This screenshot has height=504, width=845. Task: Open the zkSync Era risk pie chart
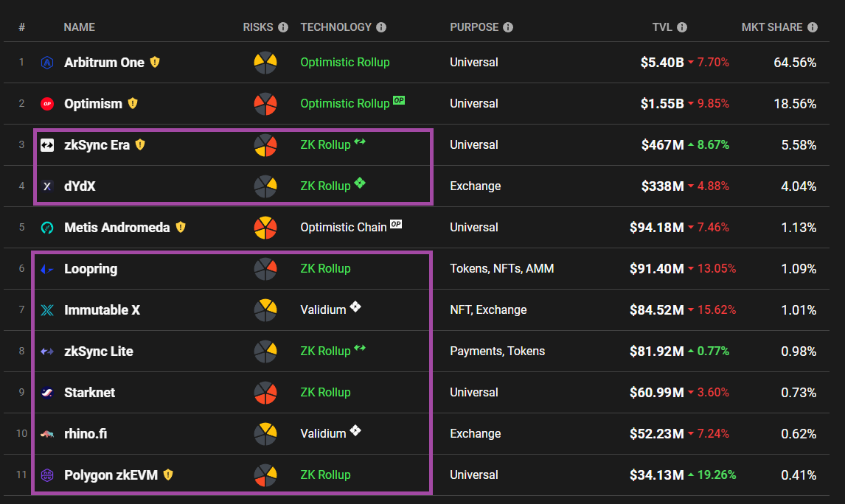(265, 145)
